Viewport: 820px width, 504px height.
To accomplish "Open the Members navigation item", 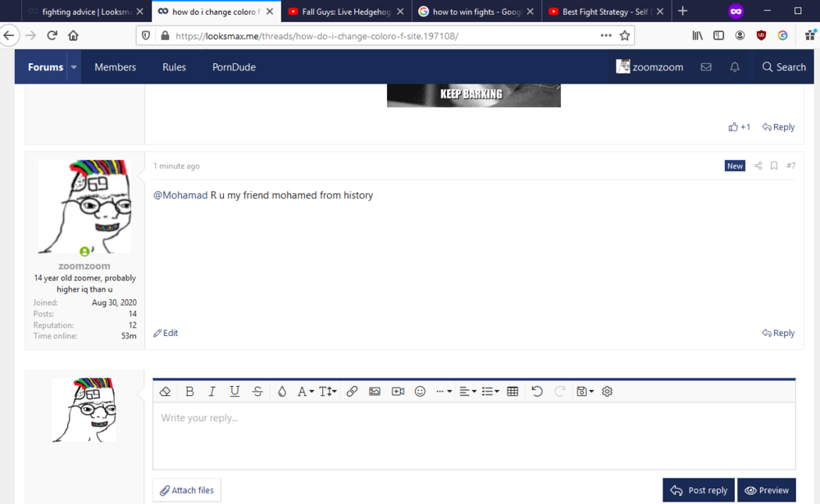I will click(115, 67).
